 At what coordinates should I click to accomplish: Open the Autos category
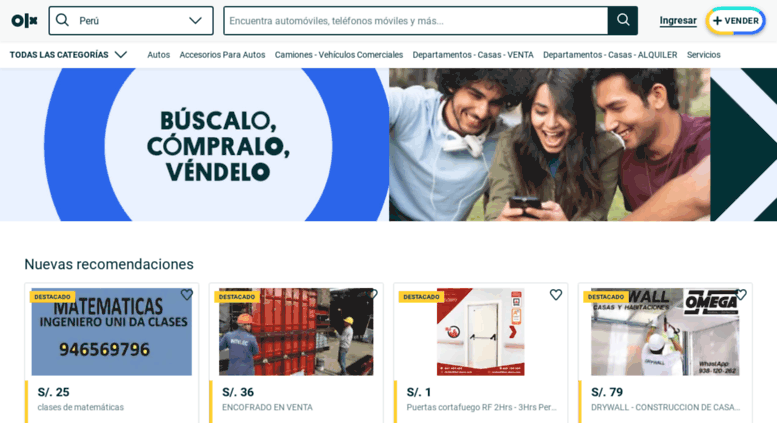pyautogui.click(x=159, y=55)
